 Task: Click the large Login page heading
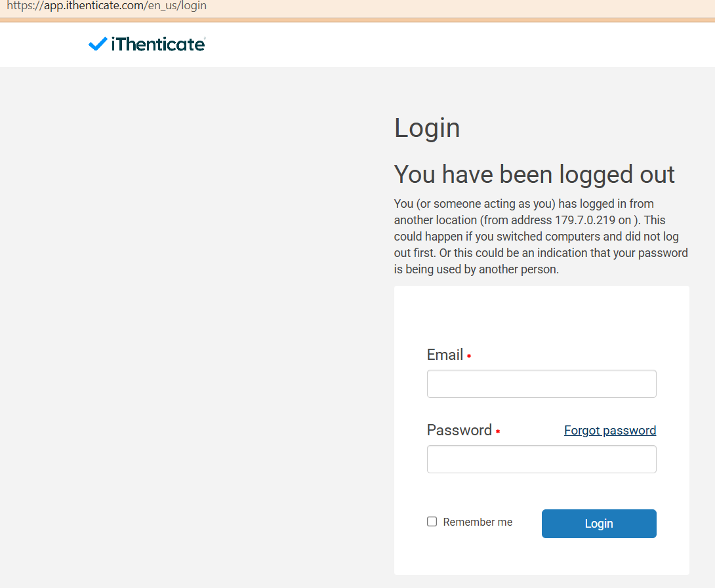(427, 128)
